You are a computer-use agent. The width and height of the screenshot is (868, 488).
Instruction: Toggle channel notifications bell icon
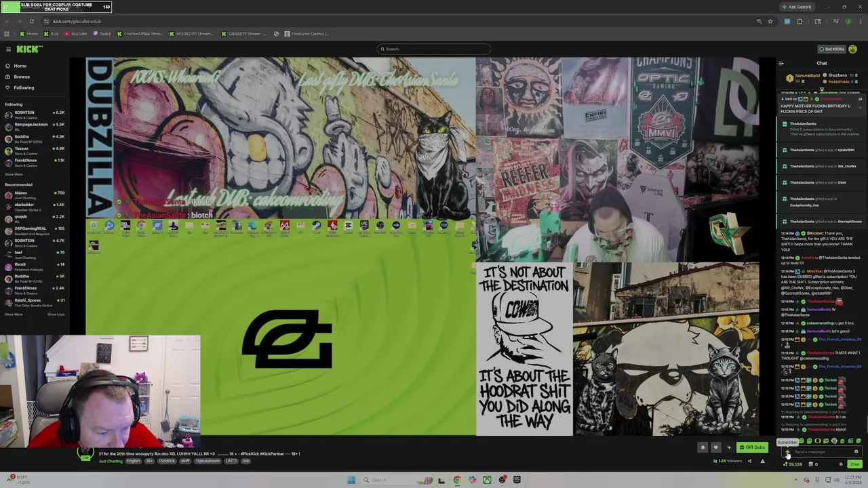703,447
